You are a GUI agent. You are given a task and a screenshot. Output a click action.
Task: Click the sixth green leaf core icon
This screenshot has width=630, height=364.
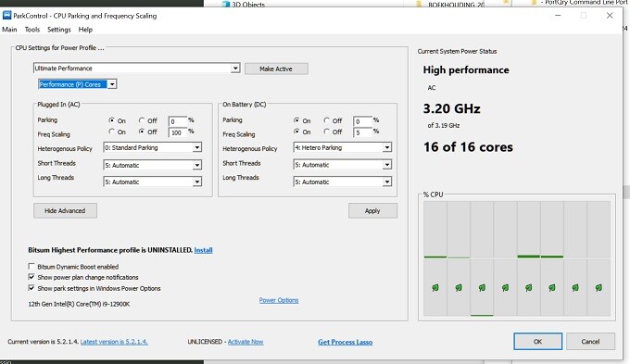(x=552, y=288)
